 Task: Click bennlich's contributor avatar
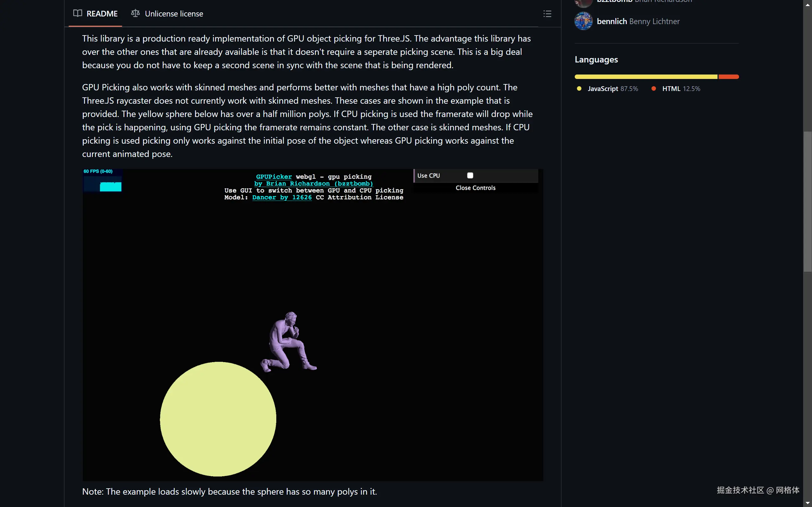(583, 21)
